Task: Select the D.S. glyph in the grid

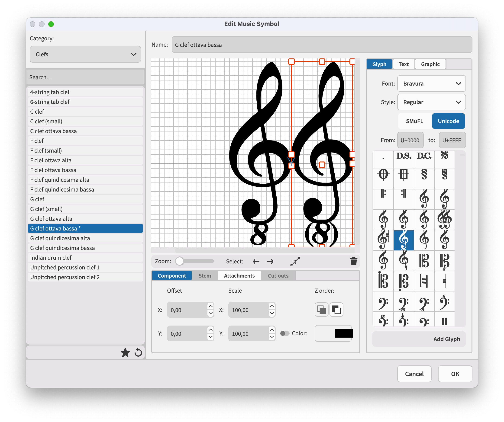Action: click(x=404, y=156)
